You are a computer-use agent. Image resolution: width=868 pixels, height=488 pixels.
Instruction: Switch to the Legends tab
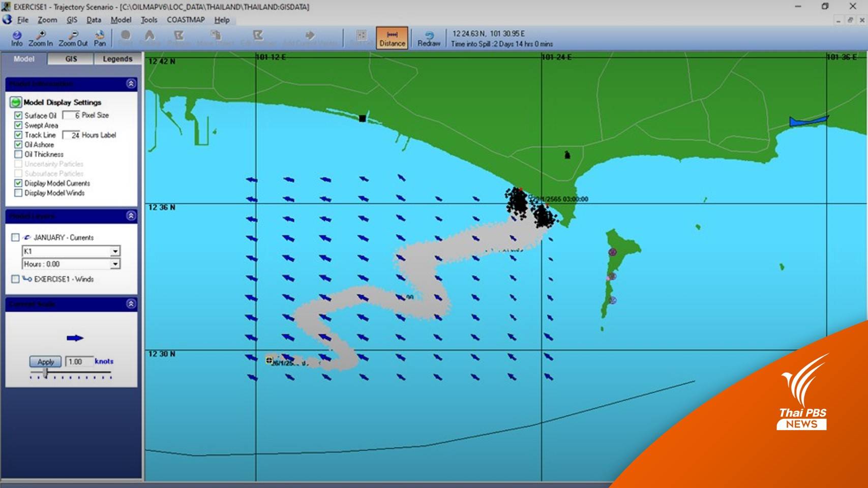click(x=117, y=59)
